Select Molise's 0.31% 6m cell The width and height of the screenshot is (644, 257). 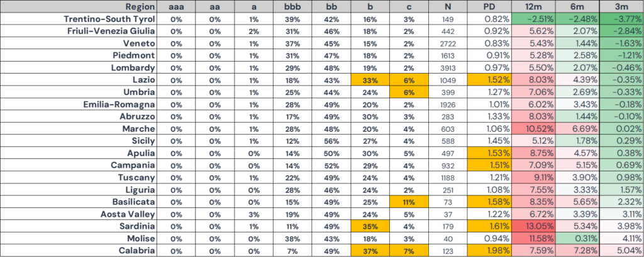tap(578, 239)
